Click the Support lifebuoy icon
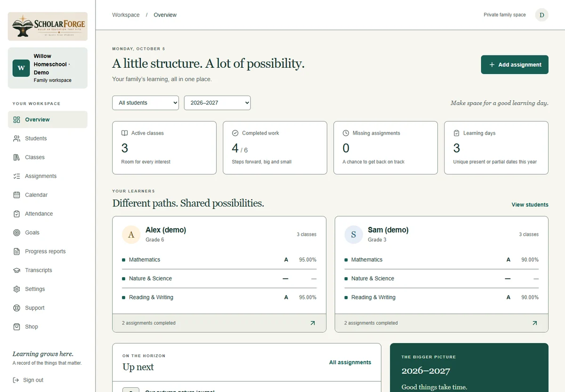The image size is (565, 392). click(17, 308)
